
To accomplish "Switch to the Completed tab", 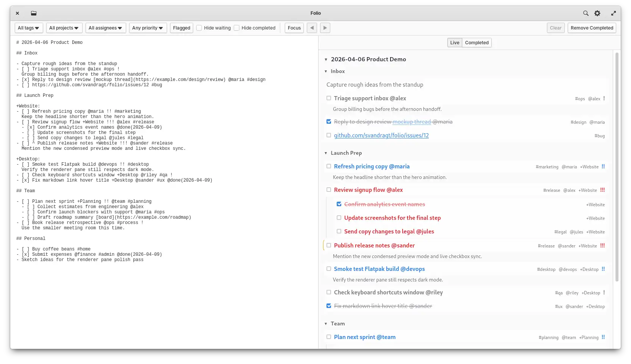I will tap(477, 43).
